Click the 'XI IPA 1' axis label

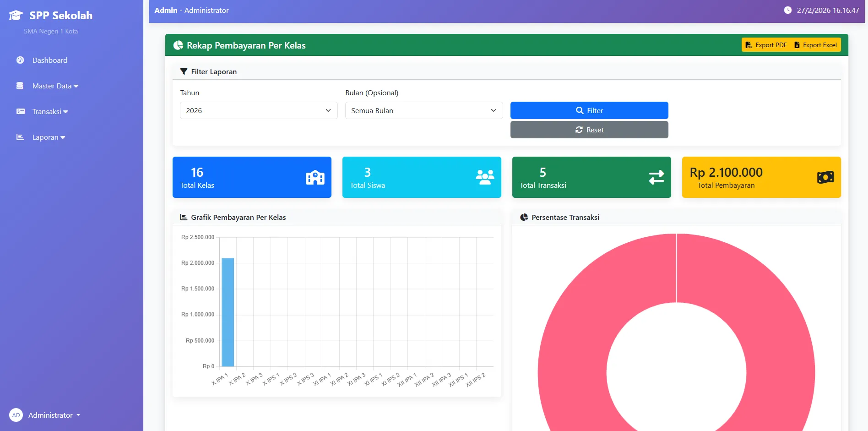[322, 380]
